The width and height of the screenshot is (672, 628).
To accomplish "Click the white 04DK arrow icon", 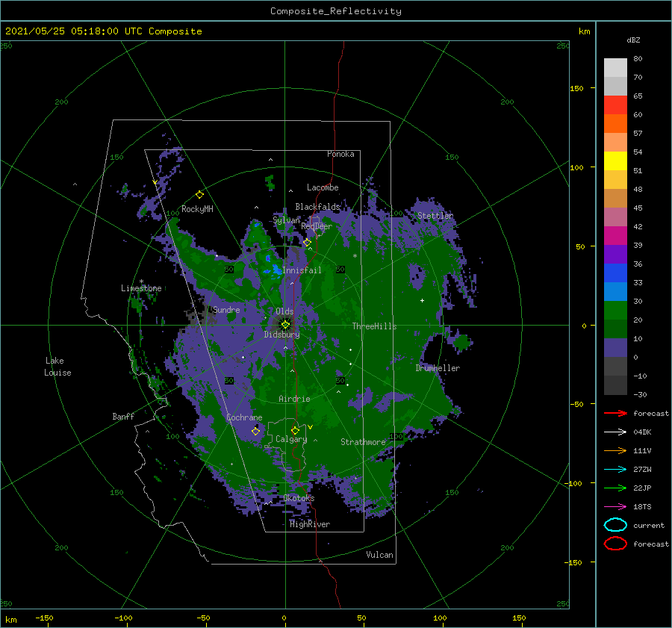I will pos(615,432).
